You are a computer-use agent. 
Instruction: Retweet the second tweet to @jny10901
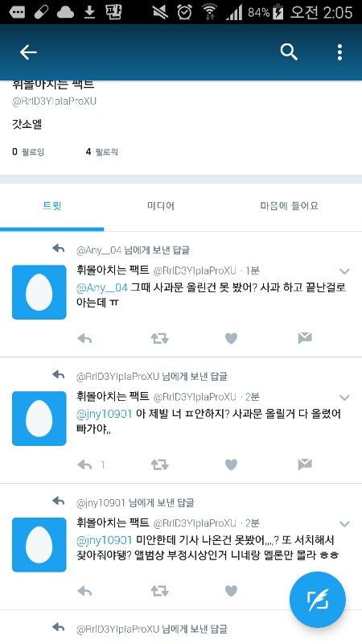tap(159, 465)
